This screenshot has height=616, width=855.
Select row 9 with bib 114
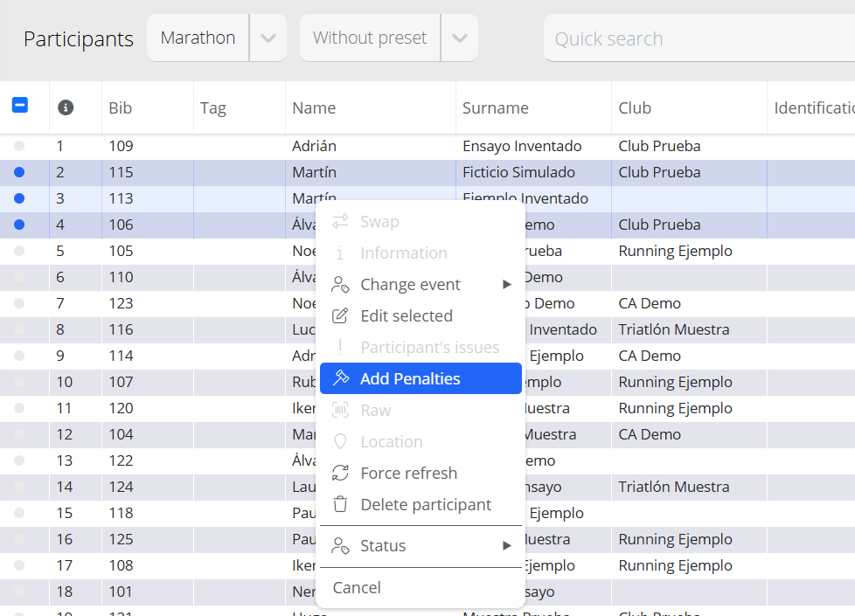click(19, 356)
